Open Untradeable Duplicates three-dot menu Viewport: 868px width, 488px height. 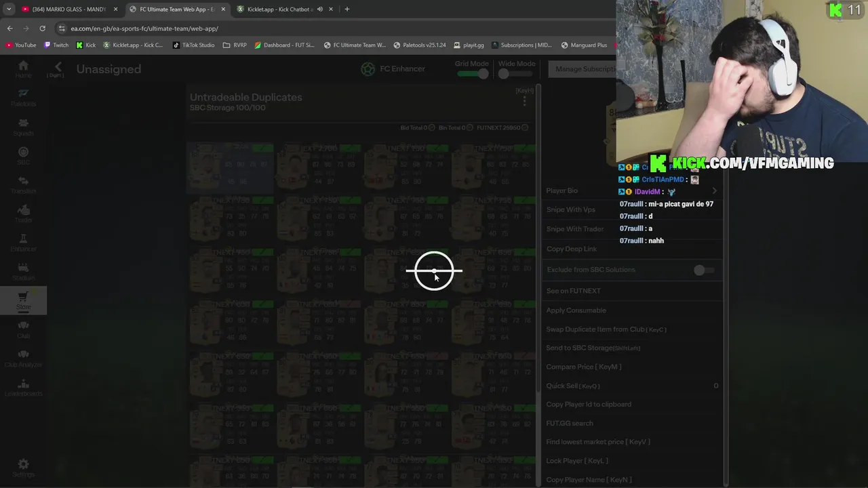524,102
